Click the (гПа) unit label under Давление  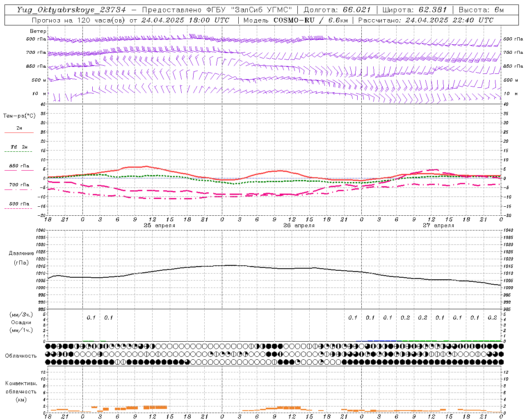[21, 262]
